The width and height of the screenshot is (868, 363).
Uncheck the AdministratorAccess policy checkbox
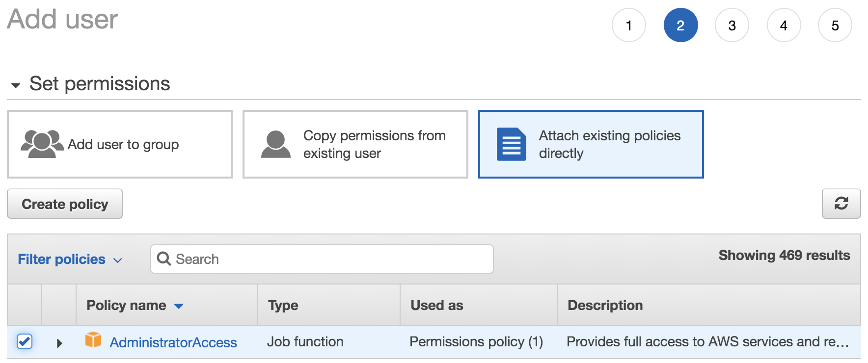click(25, 341)
